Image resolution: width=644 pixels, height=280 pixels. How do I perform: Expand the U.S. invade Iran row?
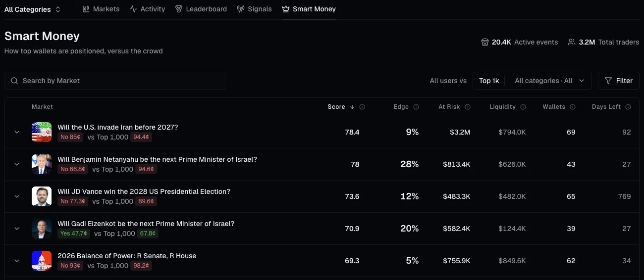(x=17, y=132)
